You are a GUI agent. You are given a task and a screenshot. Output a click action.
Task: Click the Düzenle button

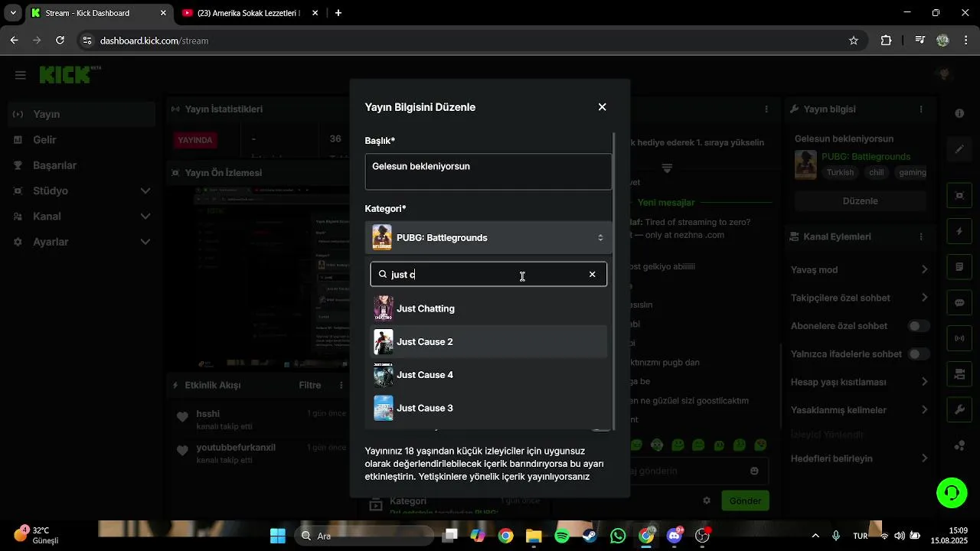[x=860, y=201]
